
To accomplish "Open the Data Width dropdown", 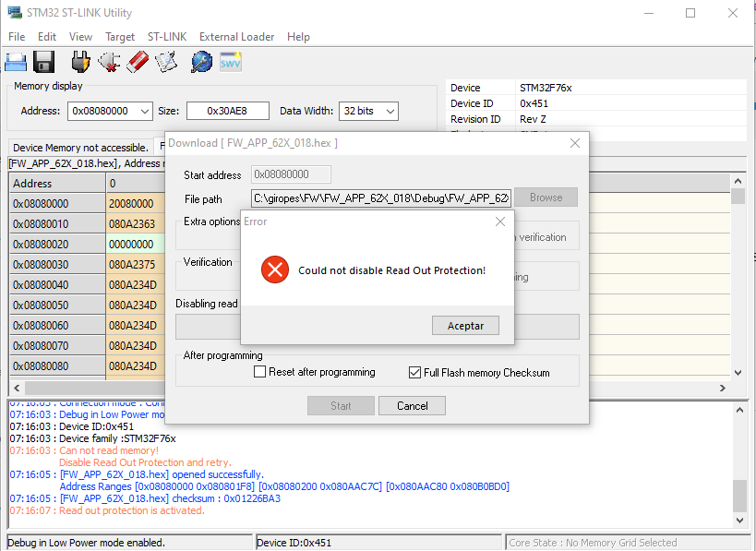I will [390, 112].
